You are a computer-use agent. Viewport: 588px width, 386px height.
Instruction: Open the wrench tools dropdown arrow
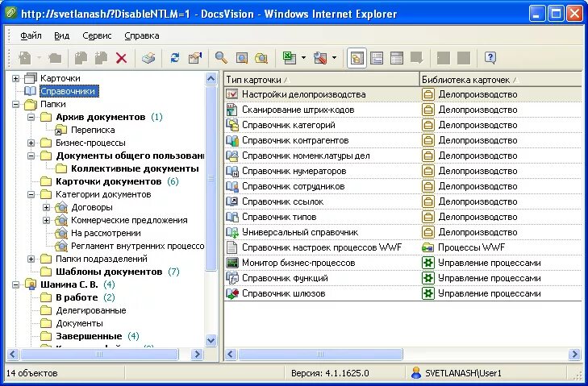(334, 58)
